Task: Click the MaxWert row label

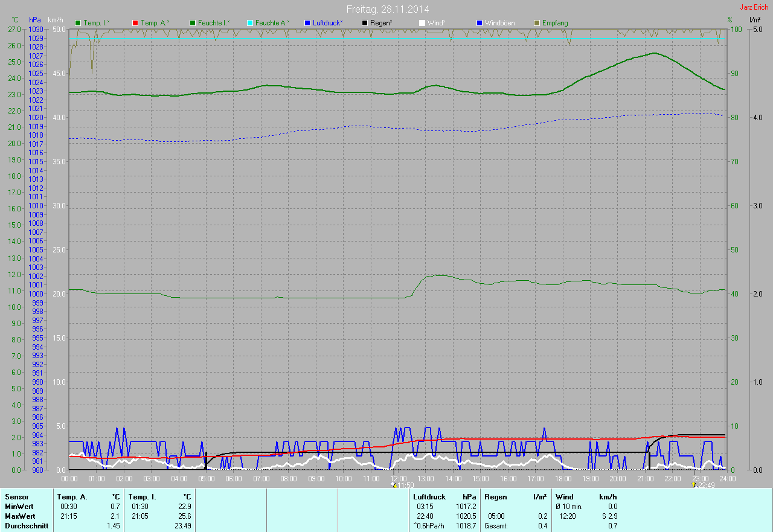Action: click(x=20, y=516)
